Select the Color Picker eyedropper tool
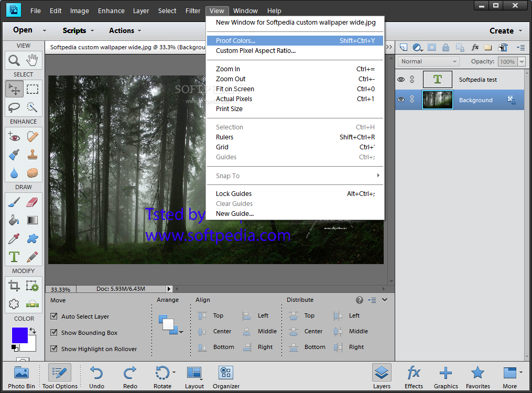Screen dimensions: 532x393 pos(14,239)
